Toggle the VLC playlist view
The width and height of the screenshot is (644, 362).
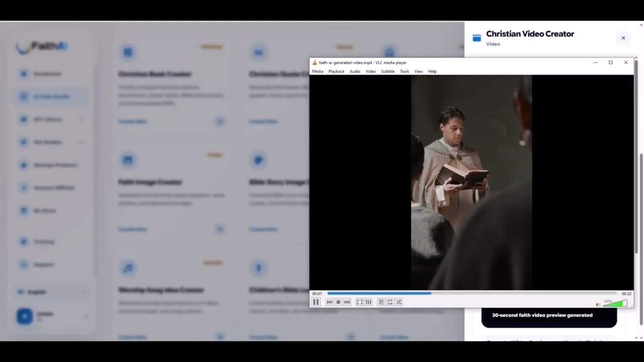pyautogui.click(x=381, y=302)
